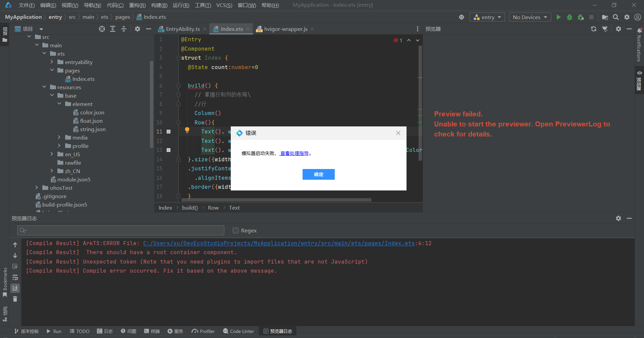
Task: Click 确定 in the error dialog
Action: click(319, 174)
